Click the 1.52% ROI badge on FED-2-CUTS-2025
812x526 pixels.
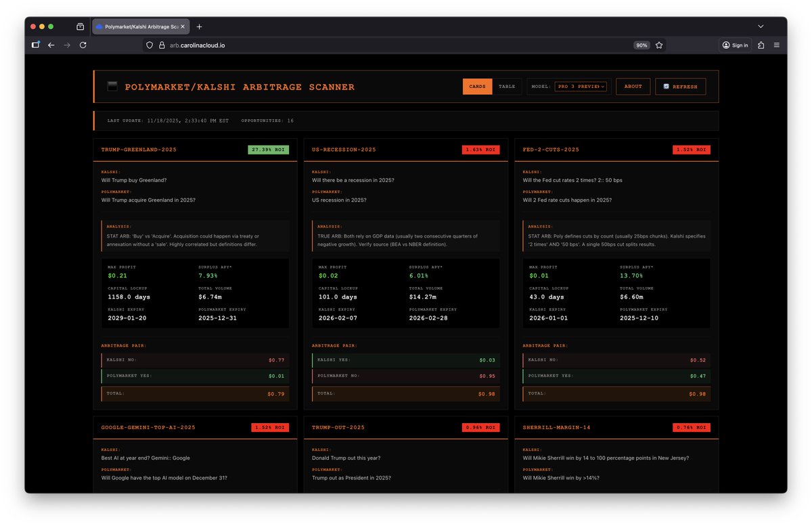click(692, 150)
